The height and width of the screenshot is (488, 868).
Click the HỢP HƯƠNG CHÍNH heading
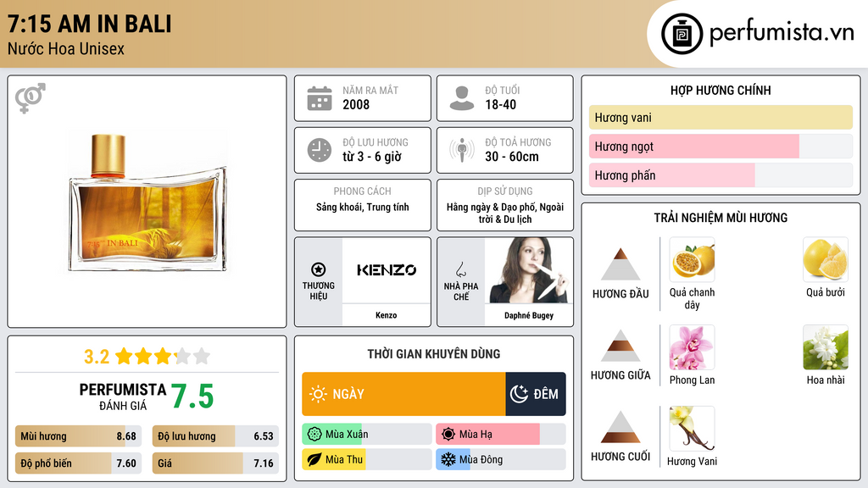point(721,90)
